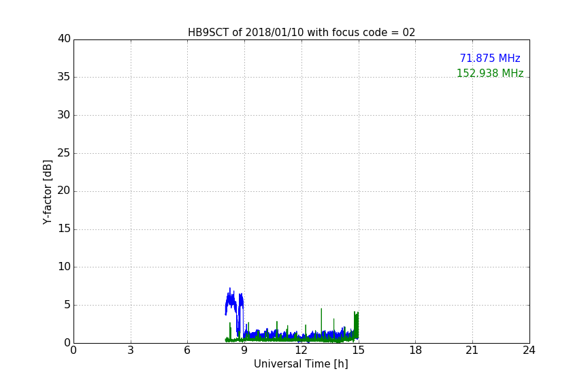Select the blue 71.875 MHz legend label
The height and width of the screenshot is (392, 588).
point(490,58)
